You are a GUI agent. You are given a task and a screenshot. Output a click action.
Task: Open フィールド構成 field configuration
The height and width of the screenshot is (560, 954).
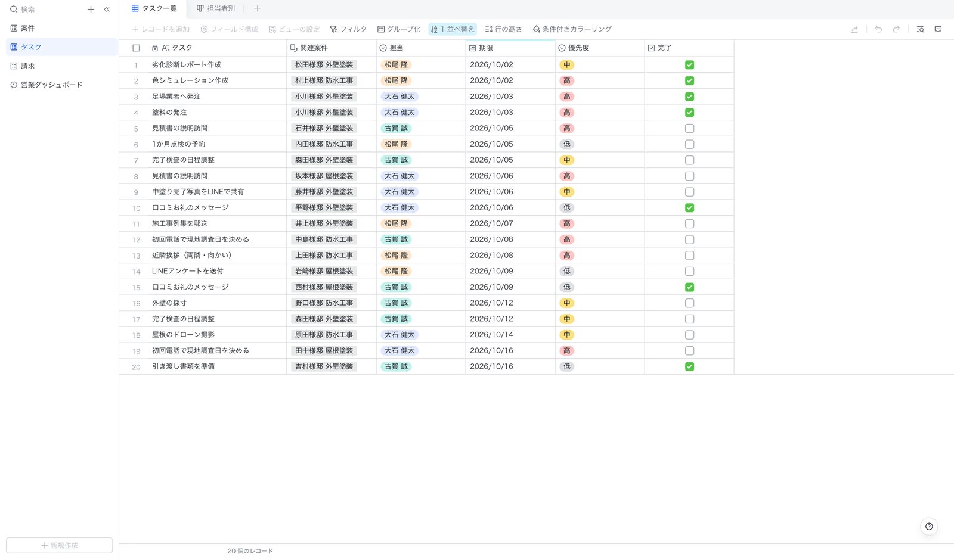pos(230,29)
